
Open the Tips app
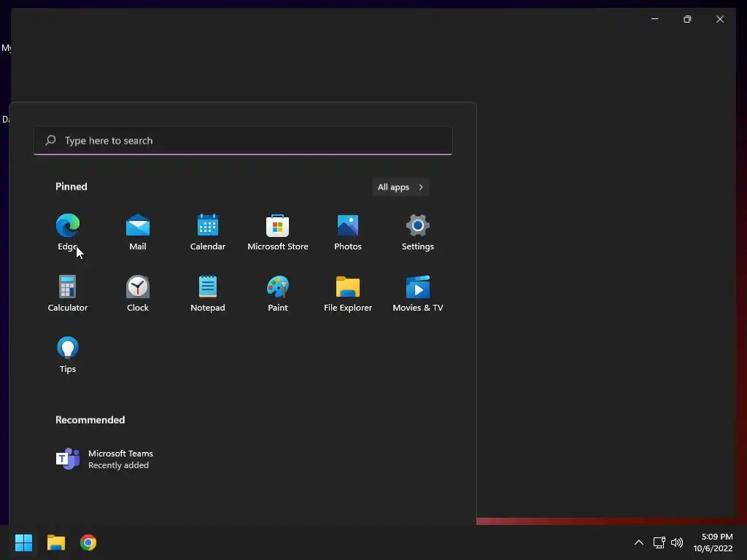[x=68, y=355]
